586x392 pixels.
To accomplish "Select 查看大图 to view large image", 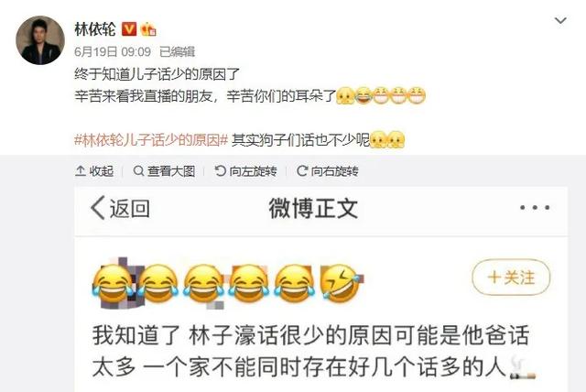I will (164, 171).
